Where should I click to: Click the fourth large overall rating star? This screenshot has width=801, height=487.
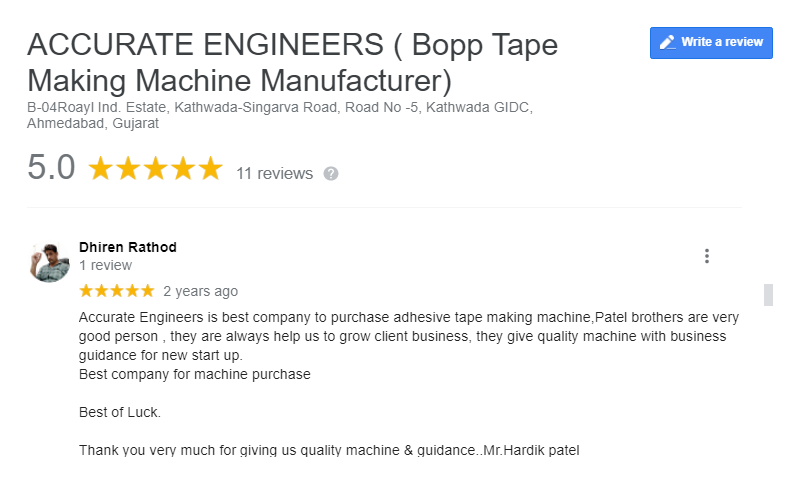pyautogui.click(x=182, y=168)
